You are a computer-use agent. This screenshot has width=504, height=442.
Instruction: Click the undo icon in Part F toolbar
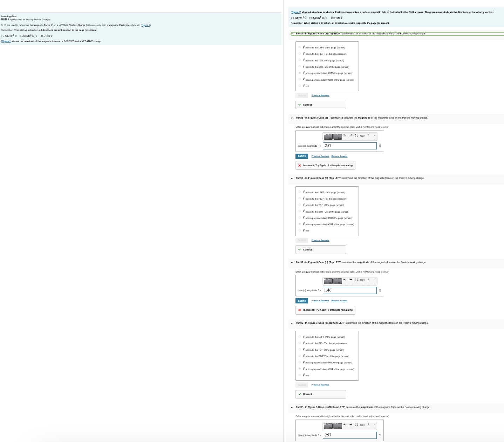coord(345,425)
